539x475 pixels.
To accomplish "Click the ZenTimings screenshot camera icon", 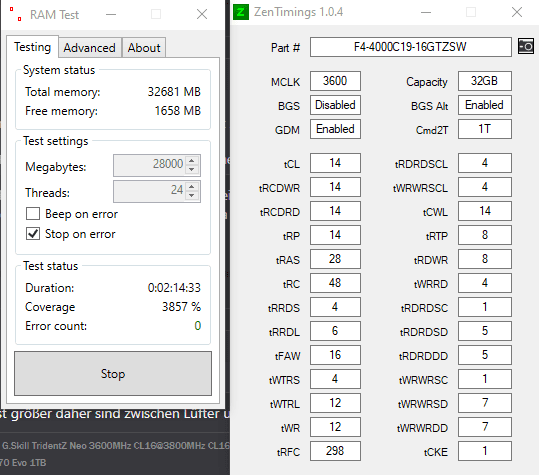I will 526,46.
